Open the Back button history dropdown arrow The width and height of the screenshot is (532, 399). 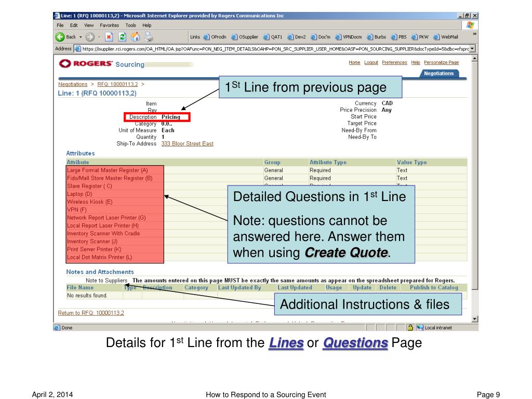click(81, 37)
